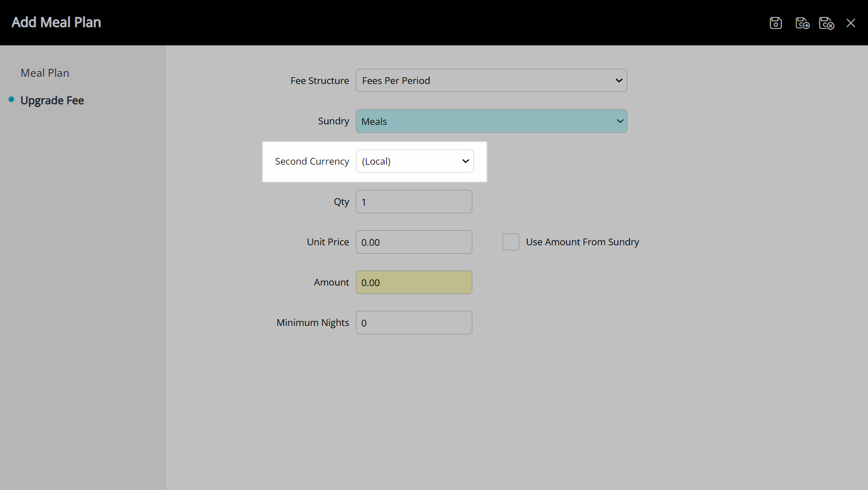Click the Minimum Nights field
The height and width of the screenshot is (490, 868).
coord(414,323)
